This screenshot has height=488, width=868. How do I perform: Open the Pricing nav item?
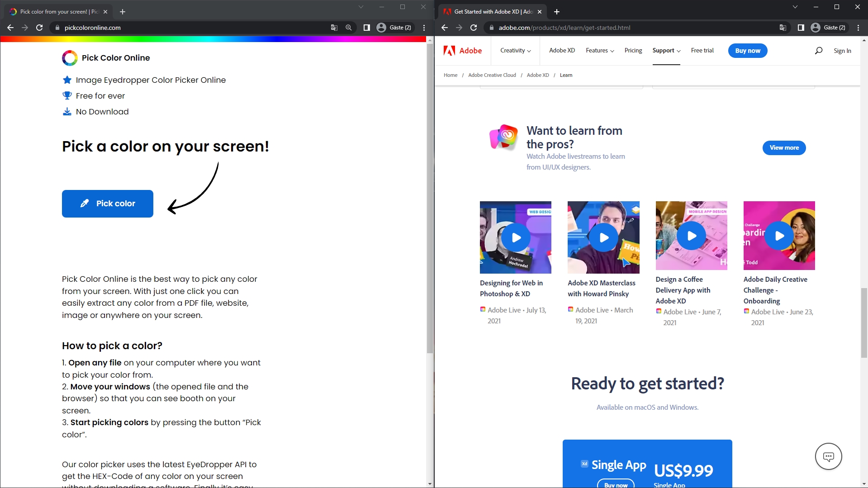[633, 51]
